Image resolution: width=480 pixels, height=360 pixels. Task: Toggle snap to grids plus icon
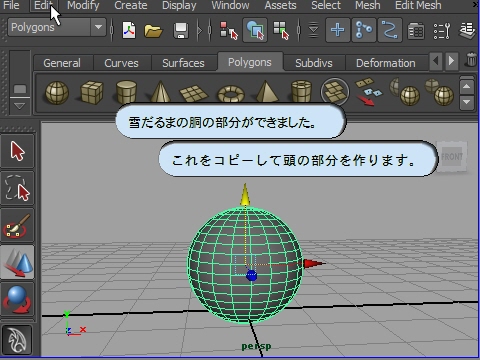(x=338, y=30)
